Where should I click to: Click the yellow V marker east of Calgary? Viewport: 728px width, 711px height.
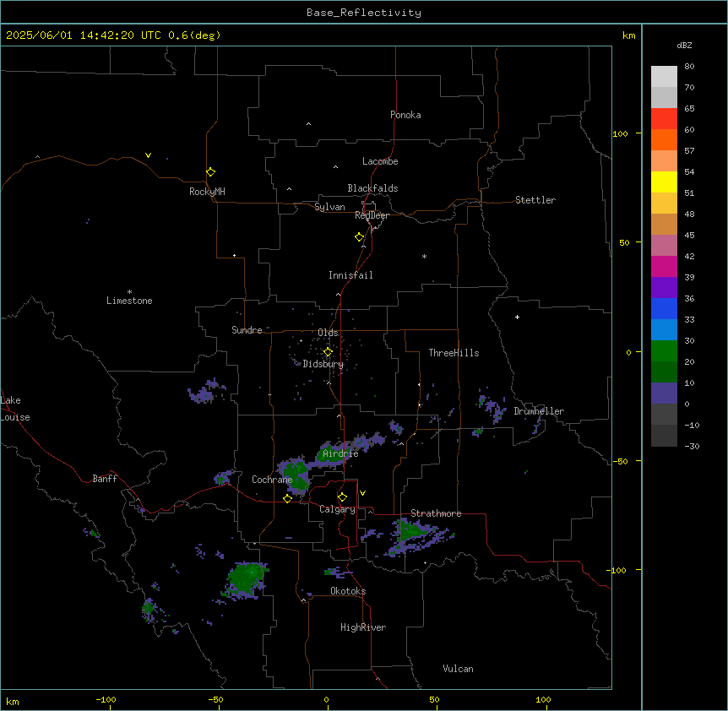click(x=362, y=493)
